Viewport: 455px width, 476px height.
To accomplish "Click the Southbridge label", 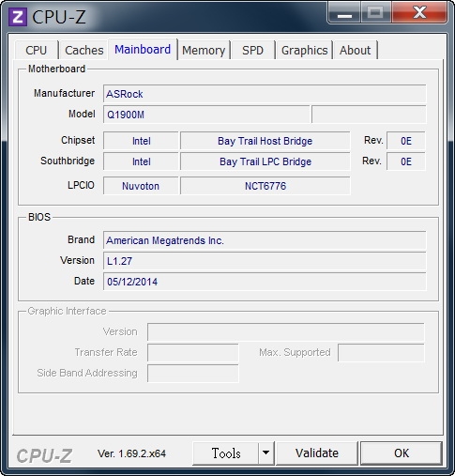I will point(68,161).
